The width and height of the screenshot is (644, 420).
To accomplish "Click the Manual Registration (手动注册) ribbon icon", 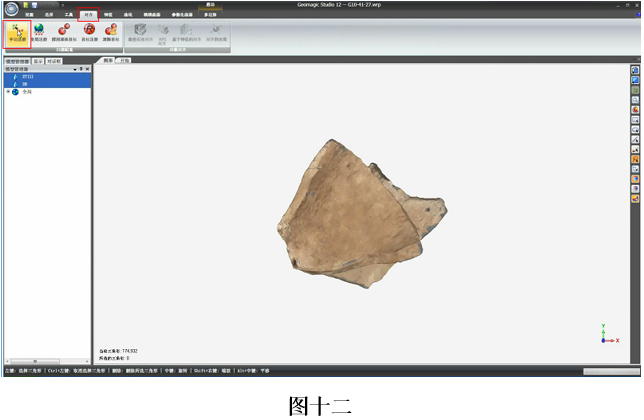I will (17, 33).
